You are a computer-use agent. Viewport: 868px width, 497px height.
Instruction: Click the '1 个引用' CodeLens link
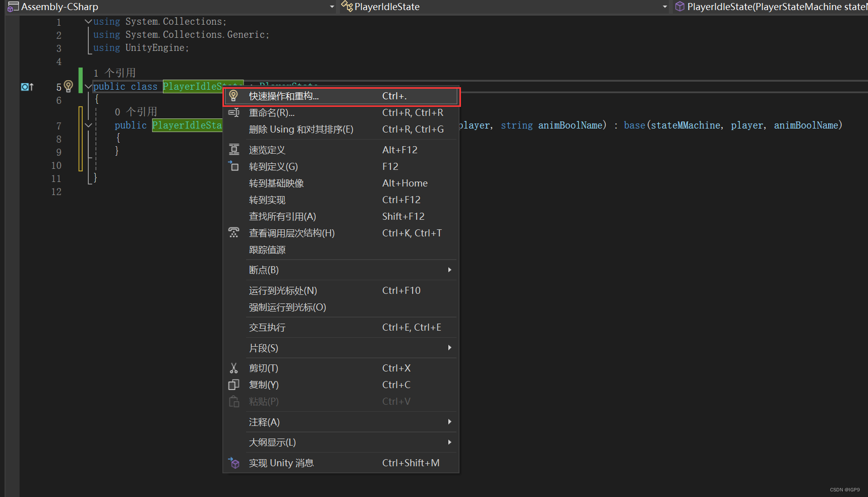114,73
